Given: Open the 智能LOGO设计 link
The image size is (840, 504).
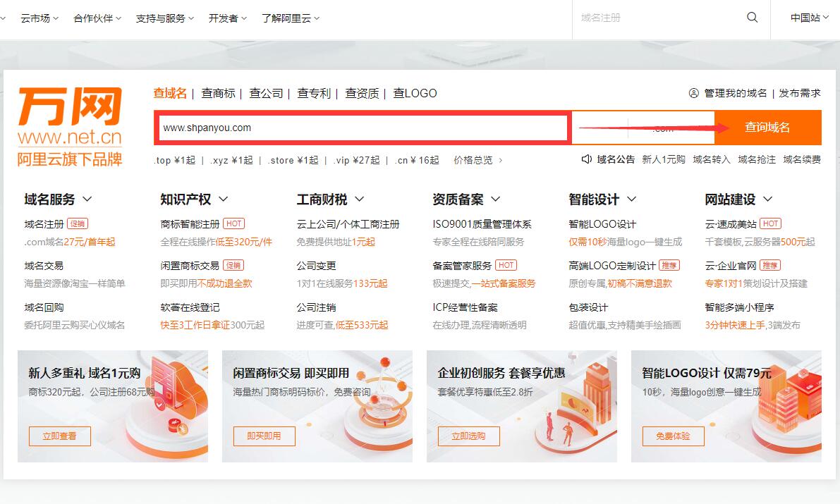Looking at the screenshot, I should click(603, 224).
